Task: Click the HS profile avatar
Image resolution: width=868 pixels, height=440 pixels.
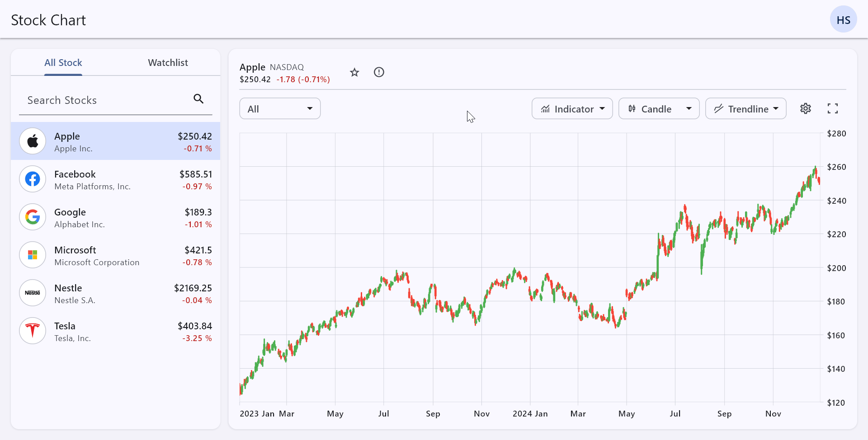Action: (x=844, y=19)
